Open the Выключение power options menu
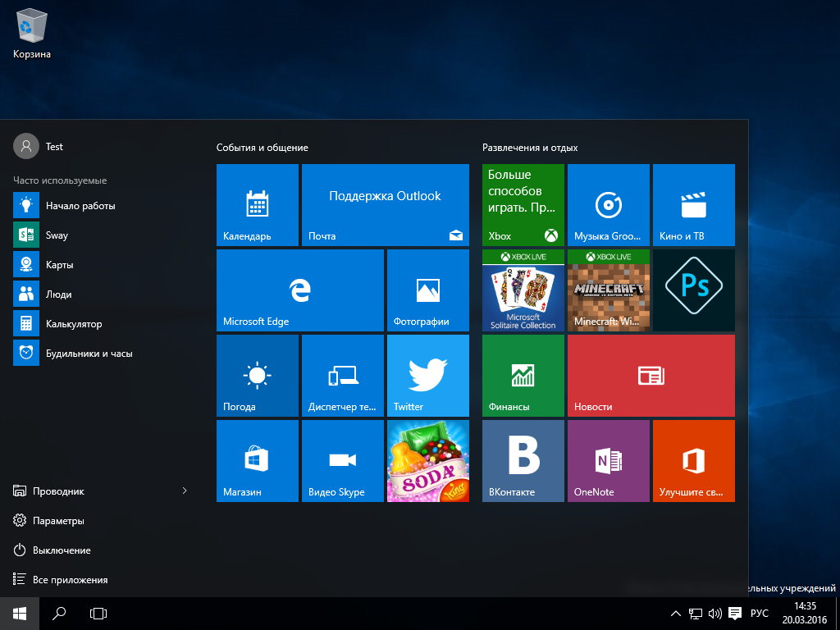Viewport: 840px width, 630px height. click(x=62, y=550)
